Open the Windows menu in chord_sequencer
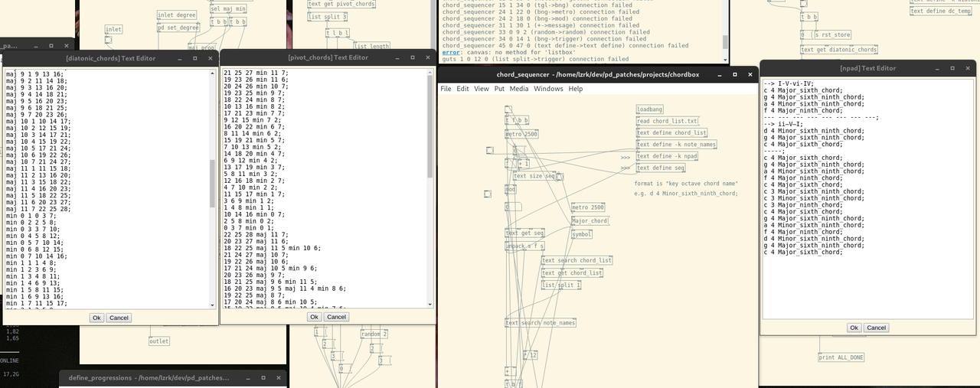980x388 pixels. [x=548, y=89]
